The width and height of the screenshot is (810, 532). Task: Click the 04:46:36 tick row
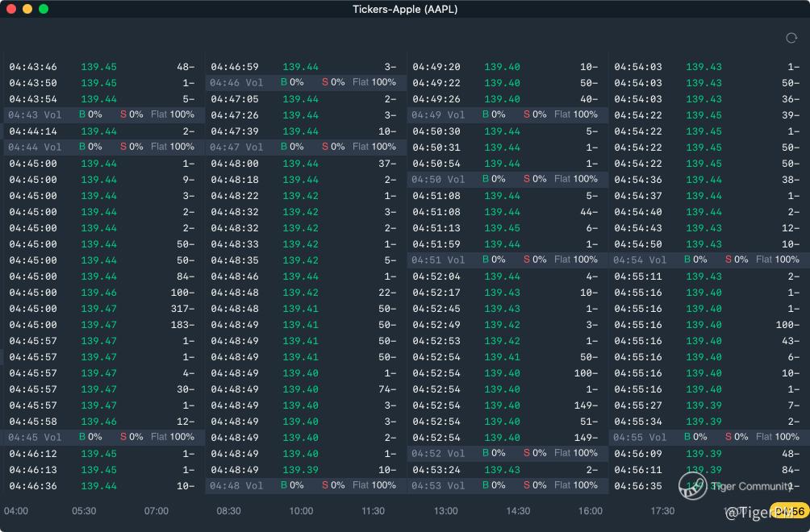coord(104,485)
